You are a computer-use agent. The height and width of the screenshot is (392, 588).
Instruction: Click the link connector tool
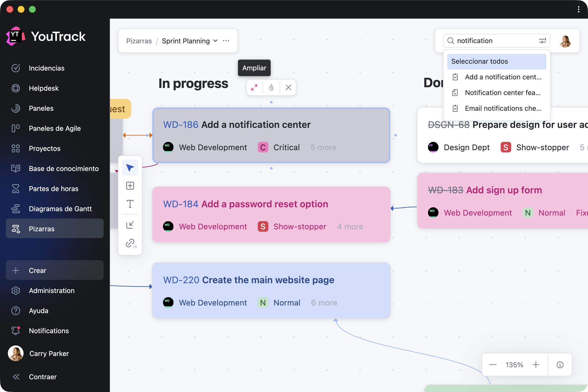131,243
